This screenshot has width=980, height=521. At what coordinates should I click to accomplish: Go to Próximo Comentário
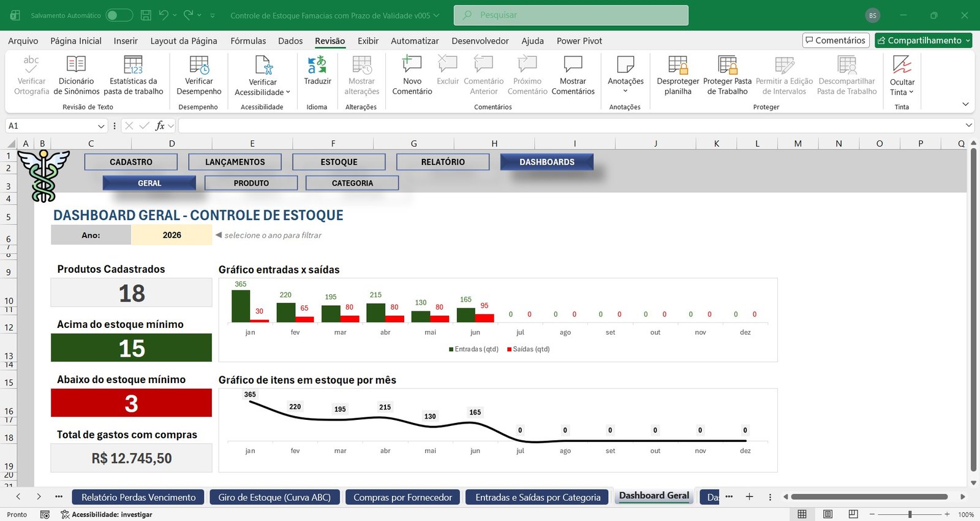click(x=527, y=75)
